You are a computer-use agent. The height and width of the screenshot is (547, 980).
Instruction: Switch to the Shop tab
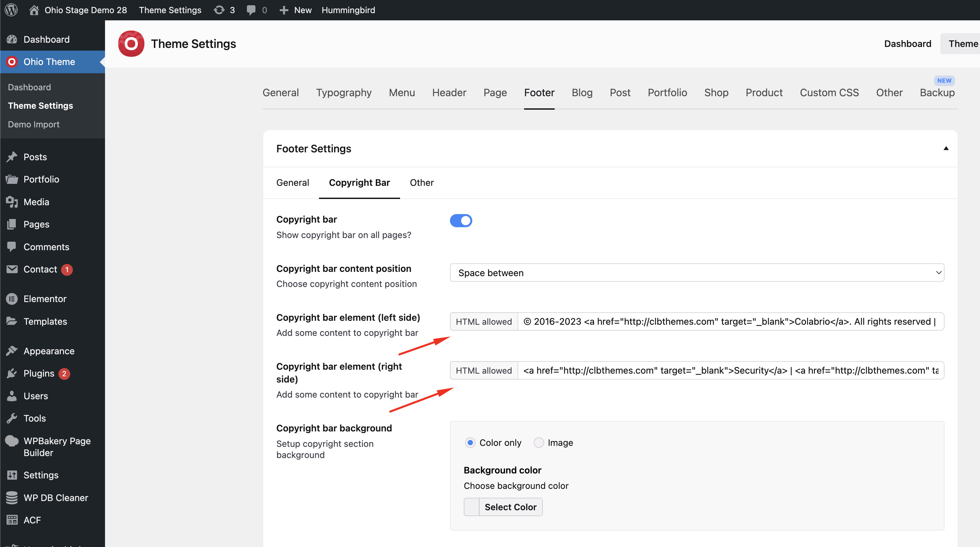tap(716, 93)
